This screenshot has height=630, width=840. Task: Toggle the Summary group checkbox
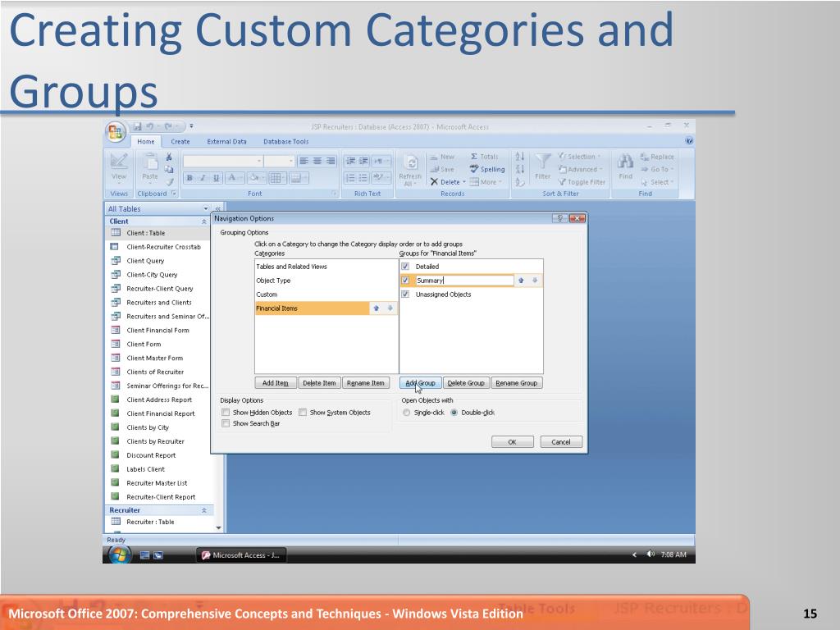(x=405, y=281)
